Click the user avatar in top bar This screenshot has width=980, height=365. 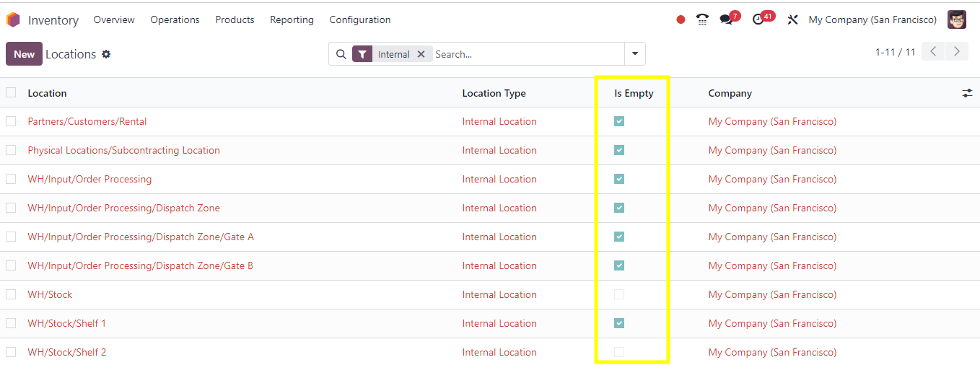click(x=957, y=19)
